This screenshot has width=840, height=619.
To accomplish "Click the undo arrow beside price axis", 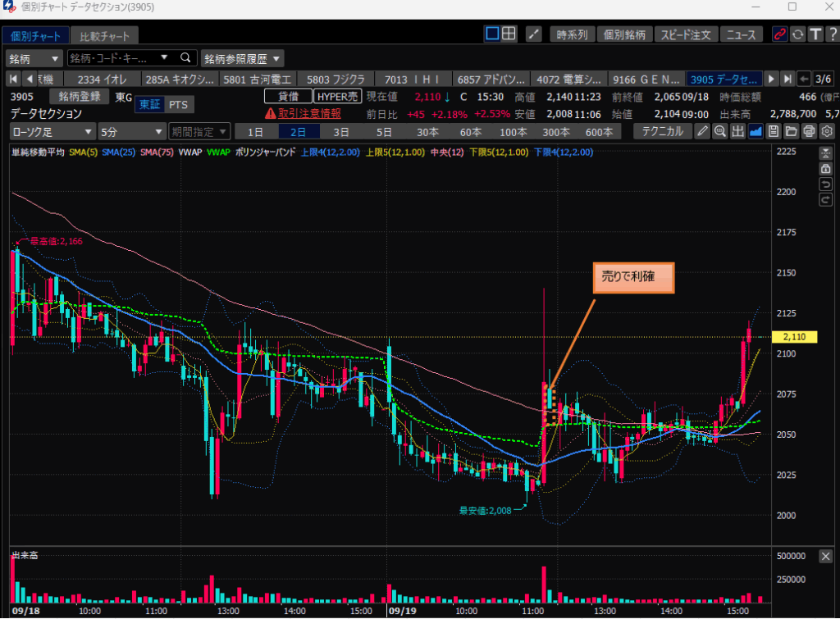I will [825, 184].
